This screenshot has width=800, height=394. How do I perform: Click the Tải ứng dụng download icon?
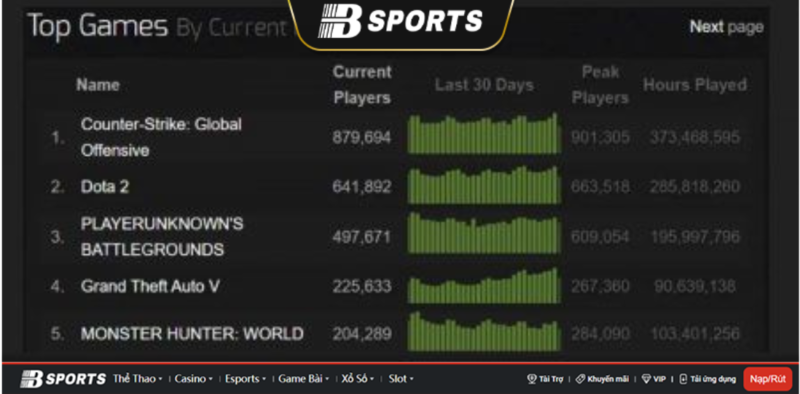(683, 379)
